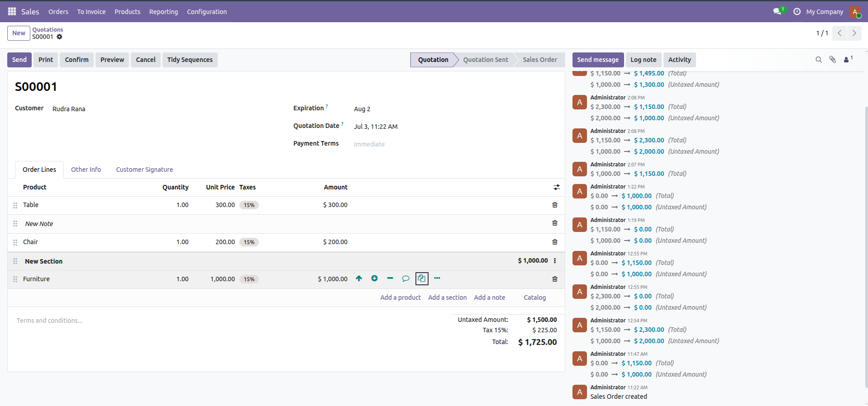Image resolution: width=868 pixels, height=406 pixels.
Task: Click the plus circle icon on Furniture row
Action: 374,279
